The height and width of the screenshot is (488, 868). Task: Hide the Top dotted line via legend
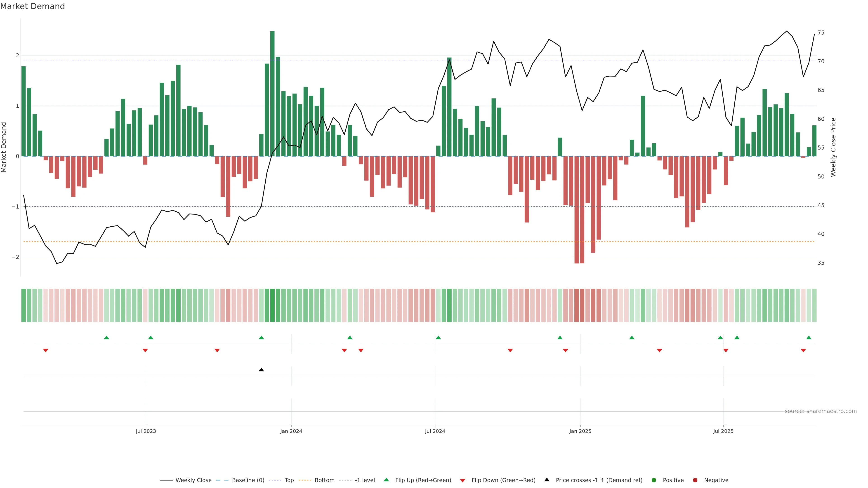point(289,480)
